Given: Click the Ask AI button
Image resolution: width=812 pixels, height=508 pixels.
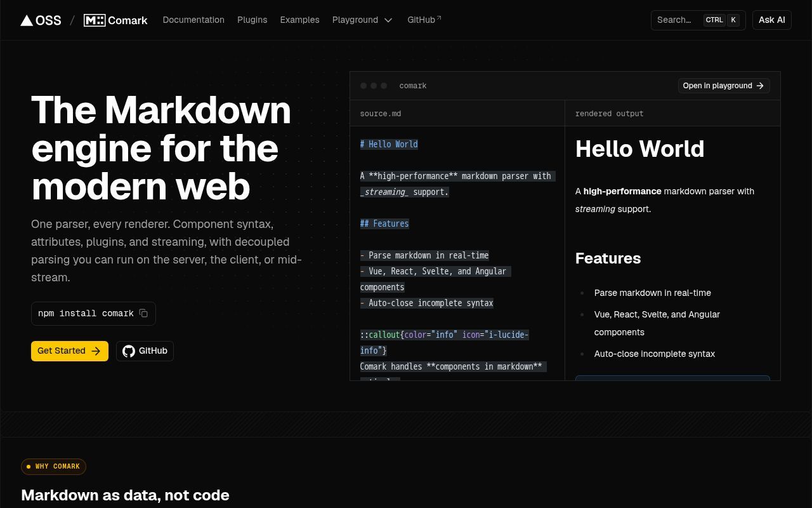Looking at the screenshot, I should coord(772,20).
